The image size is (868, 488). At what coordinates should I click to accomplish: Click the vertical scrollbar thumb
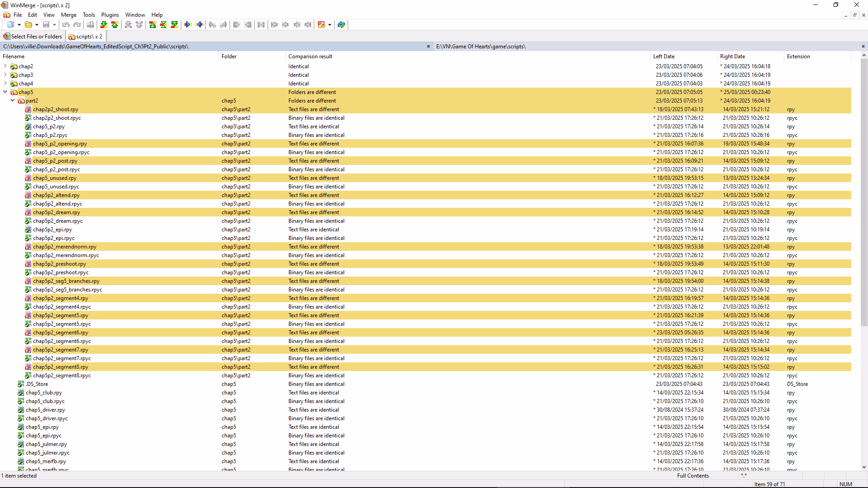coord(864,193)
